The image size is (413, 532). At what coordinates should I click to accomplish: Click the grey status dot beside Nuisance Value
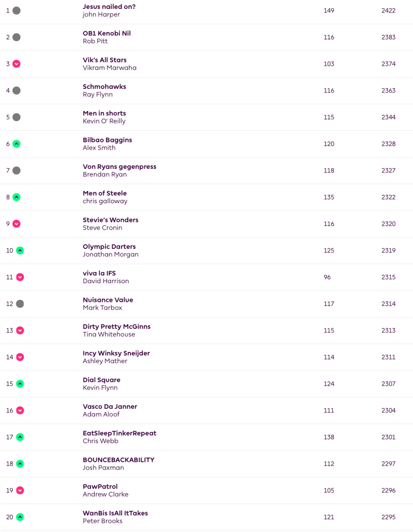pos(20,304)
